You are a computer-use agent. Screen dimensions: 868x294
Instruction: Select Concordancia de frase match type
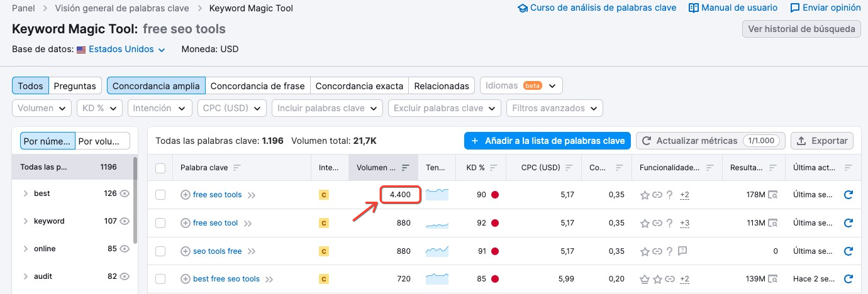[x=257, y=85]
